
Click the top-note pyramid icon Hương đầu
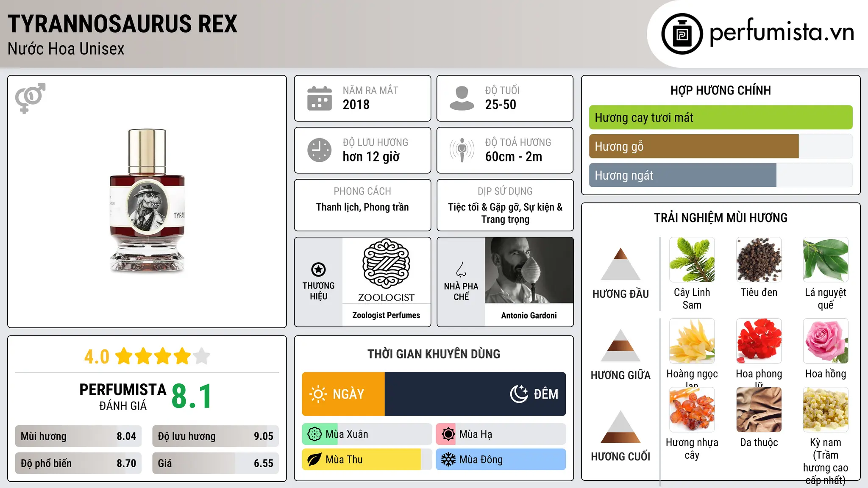coord(620,264)
